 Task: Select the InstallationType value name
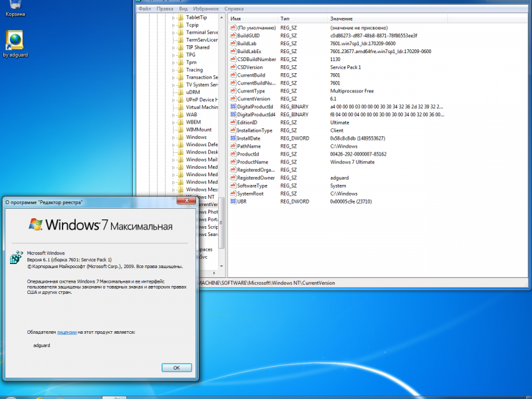click(x=255, y=130)
